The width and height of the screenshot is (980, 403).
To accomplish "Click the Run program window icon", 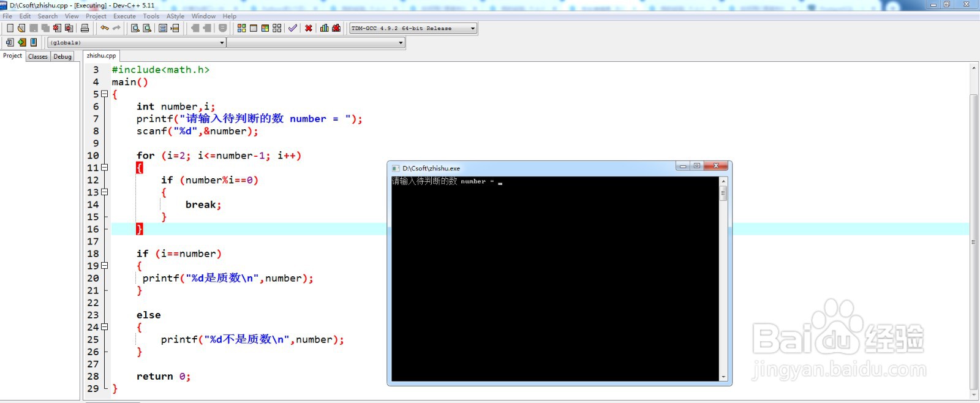I will (x=253, y=28).
